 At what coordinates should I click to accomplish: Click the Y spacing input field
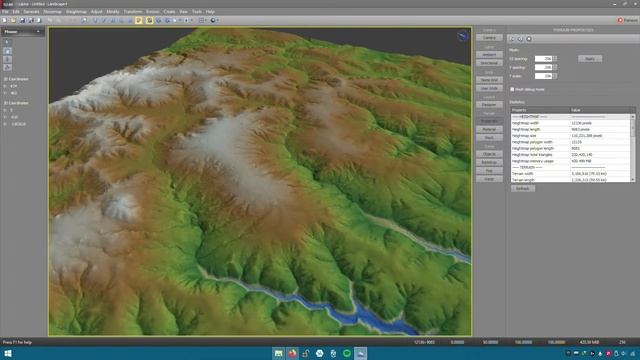543,67
